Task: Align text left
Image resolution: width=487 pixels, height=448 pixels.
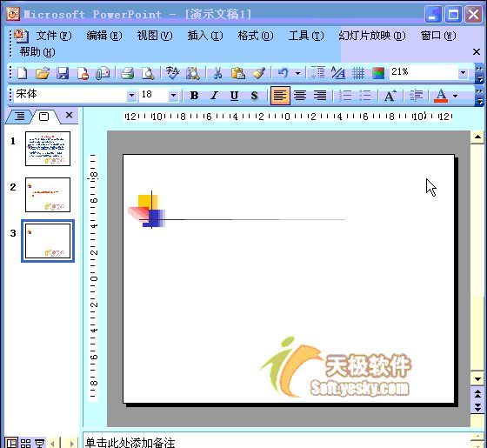Action: [280, 96]
